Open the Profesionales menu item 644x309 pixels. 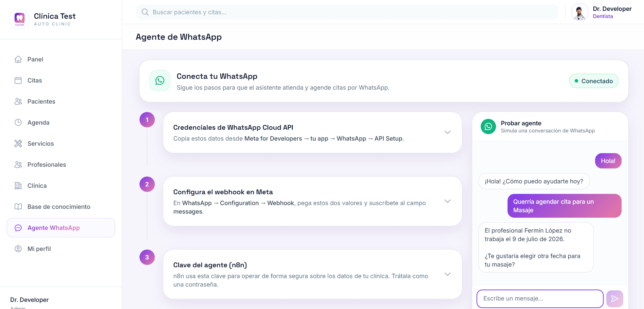[61, 165]
